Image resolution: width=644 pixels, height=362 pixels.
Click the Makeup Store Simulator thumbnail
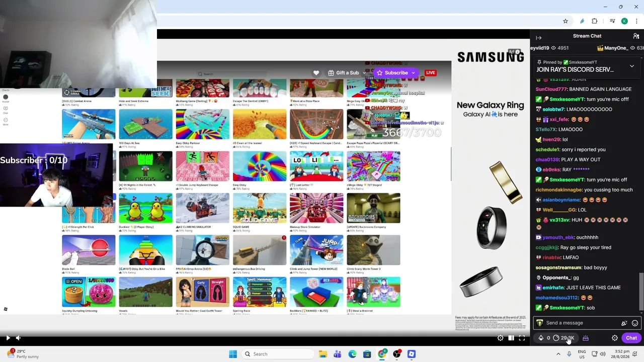click(316, 208)
